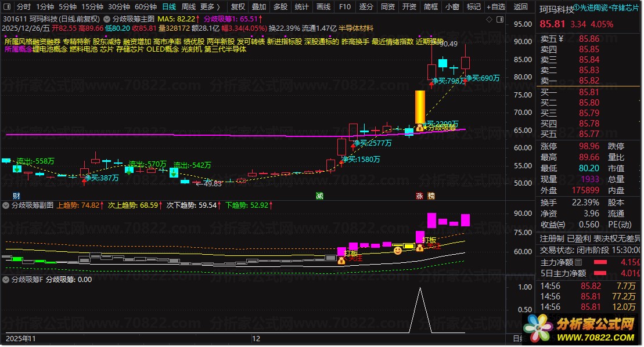Screen dimensions: 644x347
Task: Click the money bag icon below first 打板 label
Action: point(341,261)
